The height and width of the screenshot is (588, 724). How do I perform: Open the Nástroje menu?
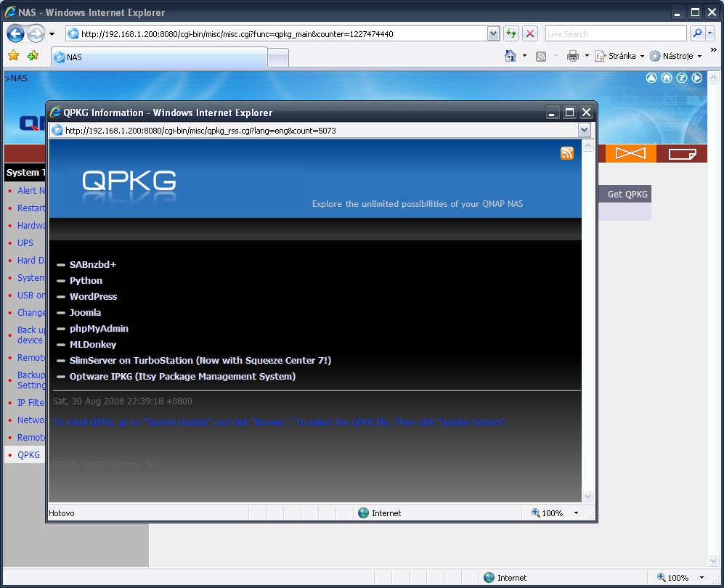click(x=676, y=56)
